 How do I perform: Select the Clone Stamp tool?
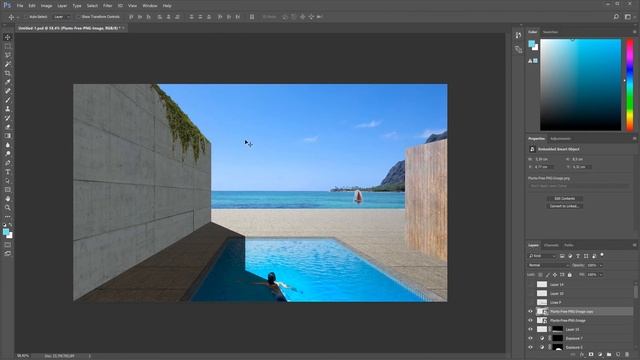pyautogui.click(x=8, y=109)
